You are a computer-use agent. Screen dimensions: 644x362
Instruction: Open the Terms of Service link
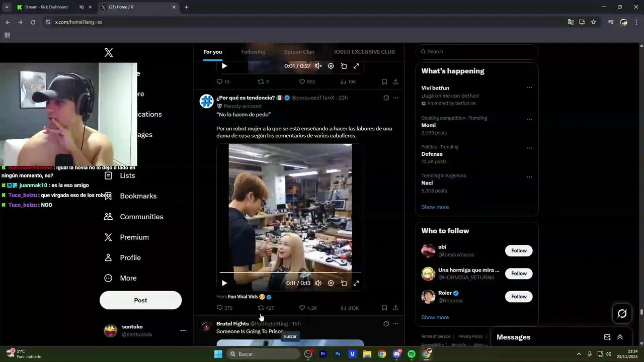coord(436,336)
